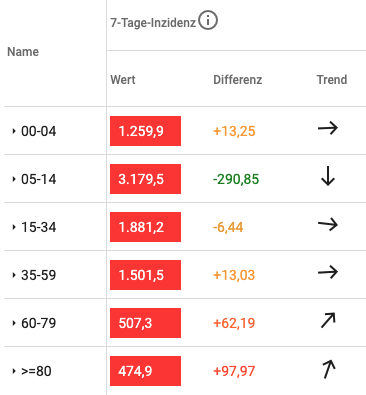Open the 7-Tage-Inzidenz info icon
The height and width of the screenshot is (395, 366).
tap(208, 21)
